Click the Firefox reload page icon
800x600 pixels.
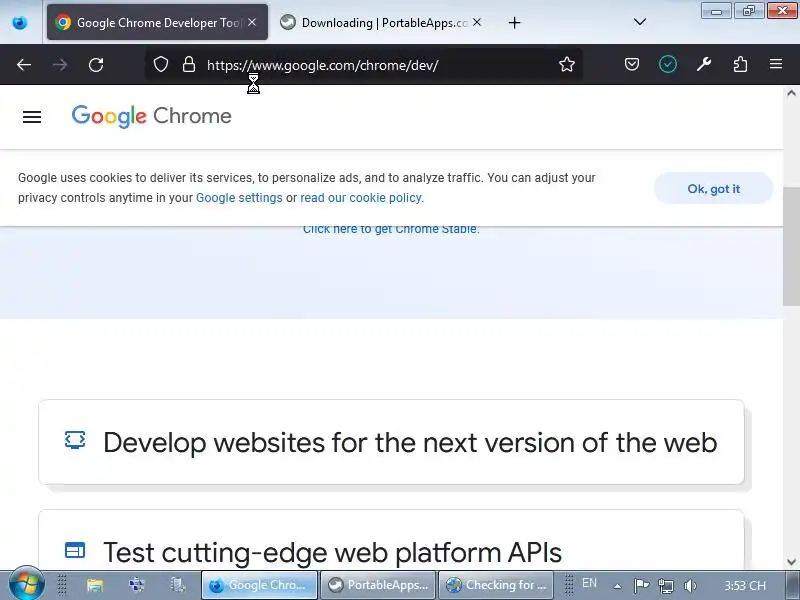pos(96,65)
